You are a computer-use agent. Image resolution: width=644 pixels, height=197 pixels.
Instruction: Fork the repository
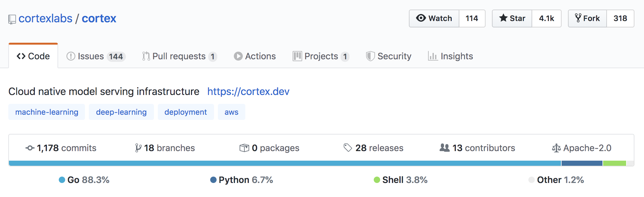point(587,18)
